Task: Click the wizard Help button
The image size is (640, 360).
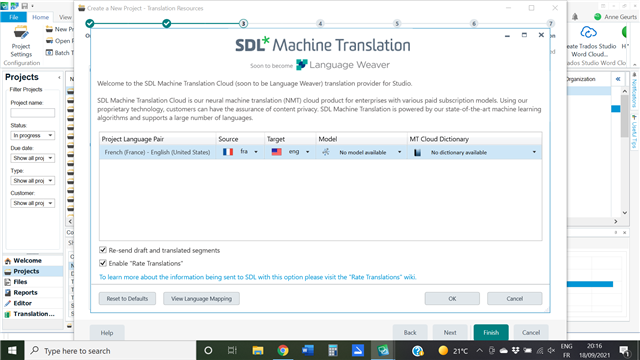Action: pos(107,333)
